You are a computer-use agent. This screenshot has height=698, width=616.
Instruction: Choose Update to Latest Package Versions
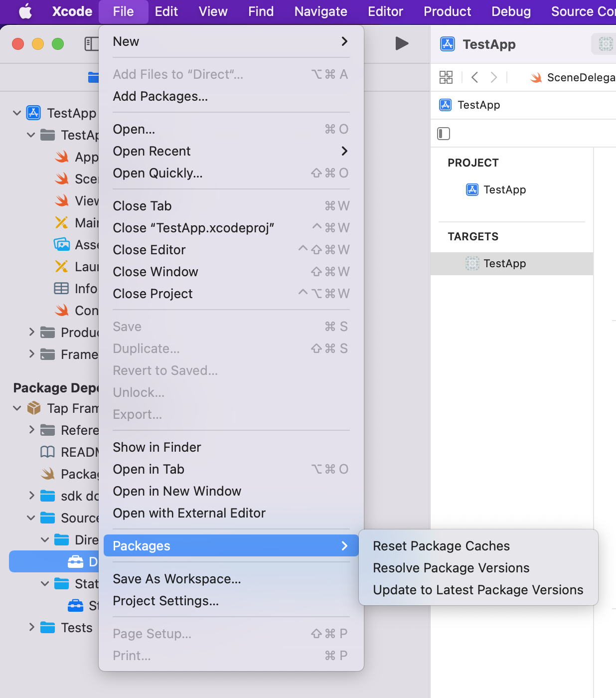coord(478,590)
